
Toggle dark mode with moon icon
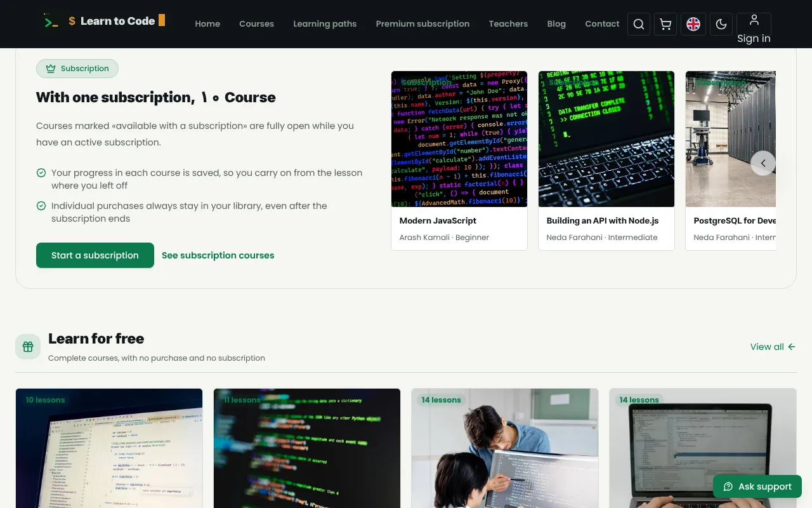[x=721, y=24]
